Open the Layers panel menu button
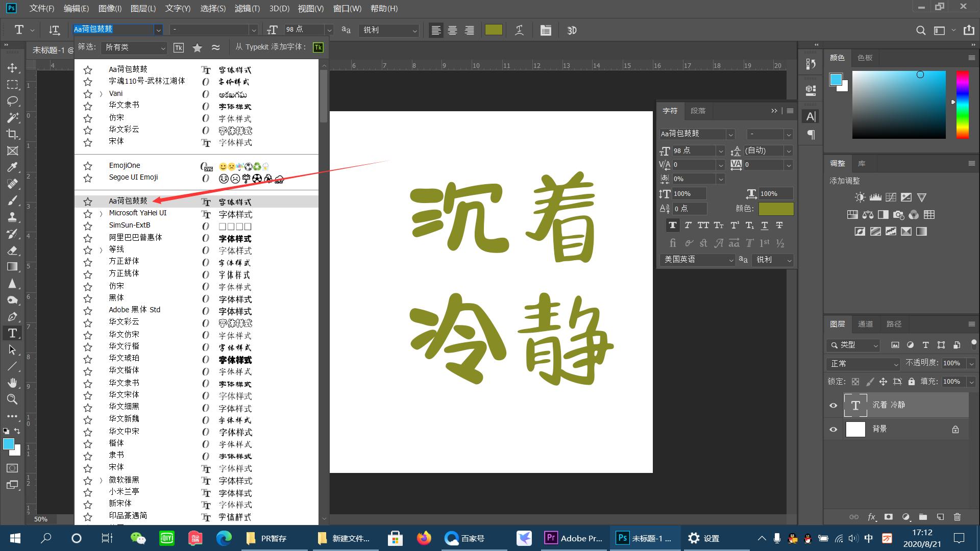The width and height of the screenshot is (980, 551). (971, 323)
